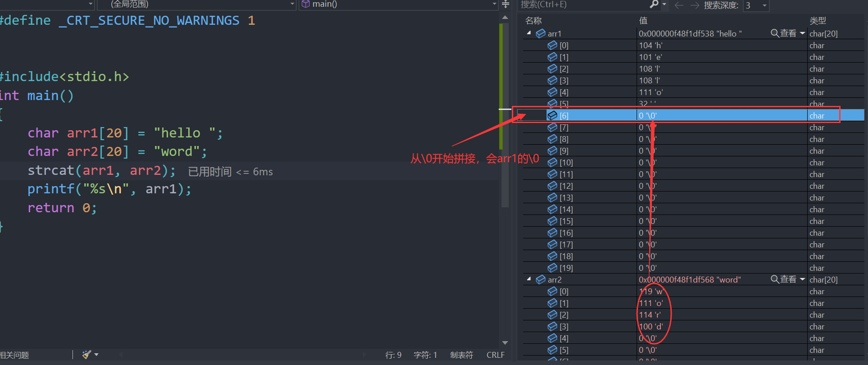
Task: Select arr1 element [8] icon
Action: point(552,139)
